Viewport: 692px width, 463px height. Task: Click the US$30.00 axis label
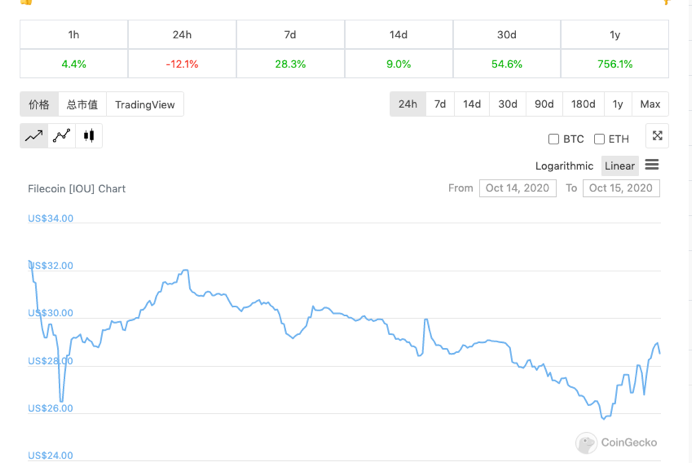tap(51, 313)
